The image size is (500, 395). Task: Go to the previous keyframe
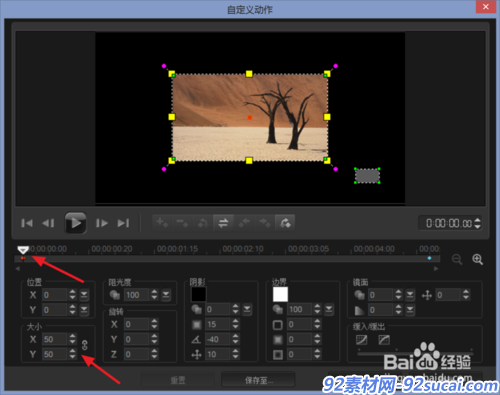244,223
